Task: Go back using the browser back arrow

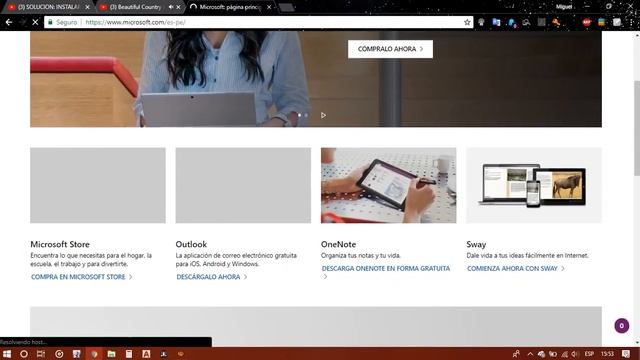Action: tap(9, 22)
